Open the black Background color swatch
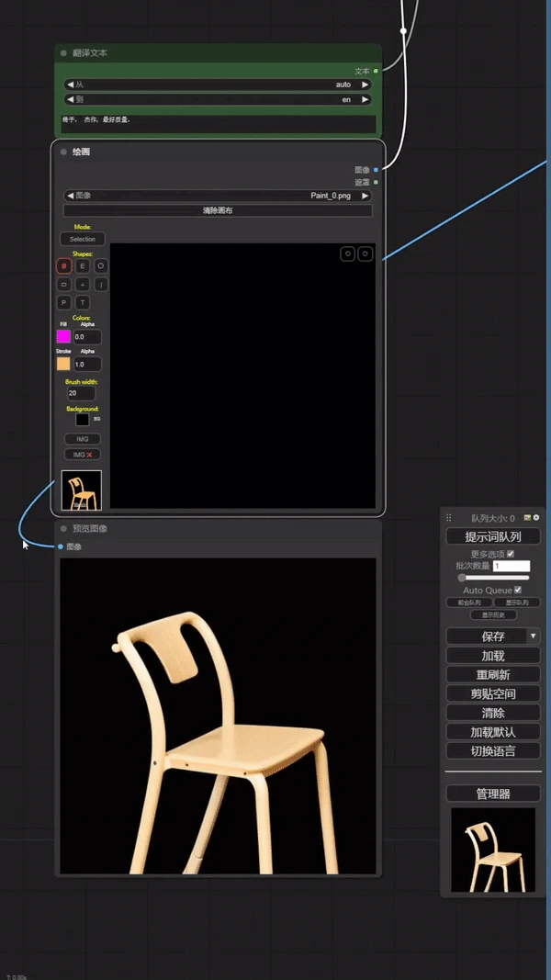The height and width of the screenshot is (980, 551). [83, 420]
